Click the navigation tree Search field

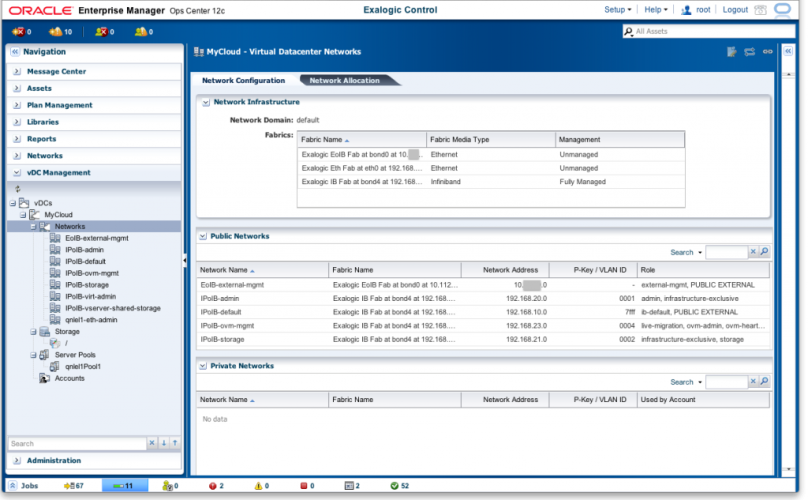(77, 443)
